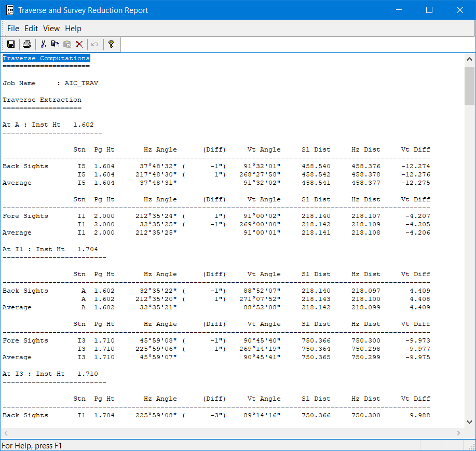
Task: Click the Vt Angle value 269°00'00"
Action: point(260,224)
